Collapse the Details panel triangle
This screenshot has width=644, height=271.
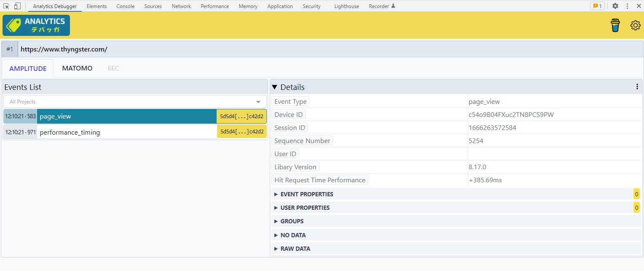click(275, 87)
